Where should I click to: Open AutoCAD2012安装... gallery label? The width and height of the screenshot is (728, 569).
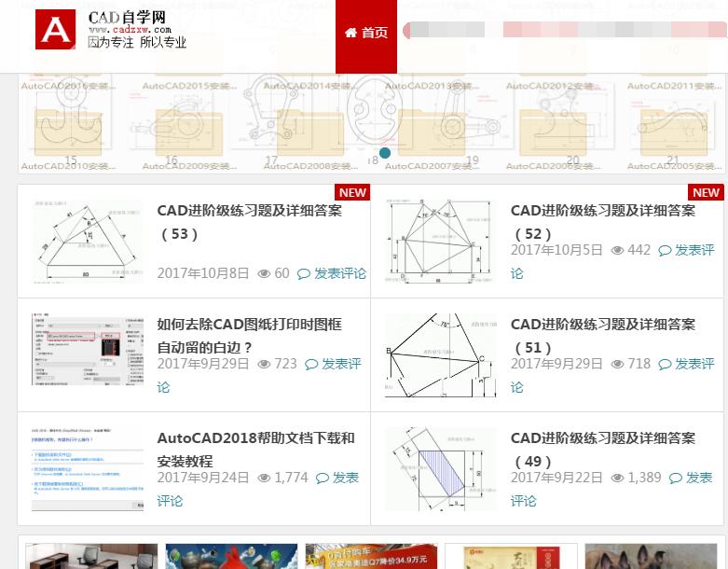point(553,86)
